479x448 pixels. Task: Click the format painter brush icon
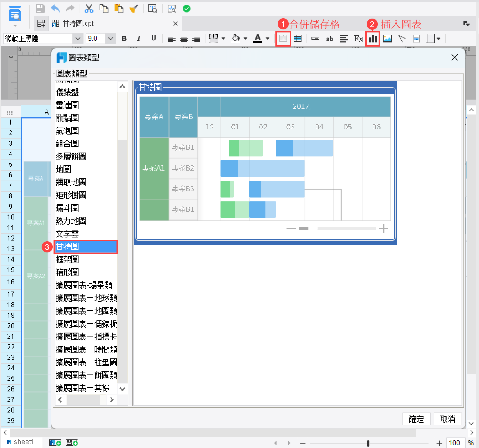tap(133, 9)
